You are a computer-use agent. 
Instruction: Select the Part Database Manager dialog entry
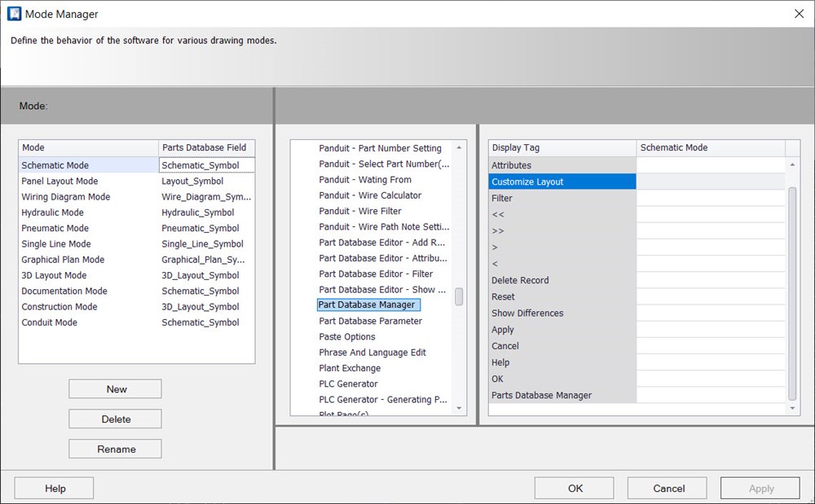pyautogui.click(x=368, y=305)
